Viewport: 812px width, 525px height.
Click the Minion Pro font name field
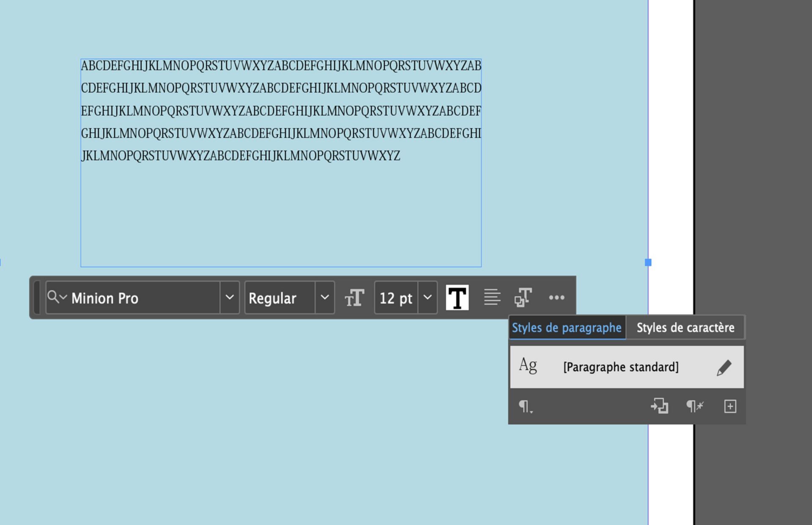(140, 298)
